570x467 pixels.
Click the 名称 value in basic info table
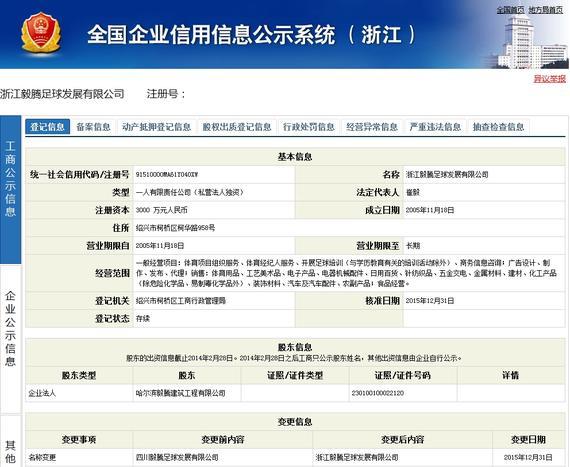pyautogui.click(x=447, y=174)
